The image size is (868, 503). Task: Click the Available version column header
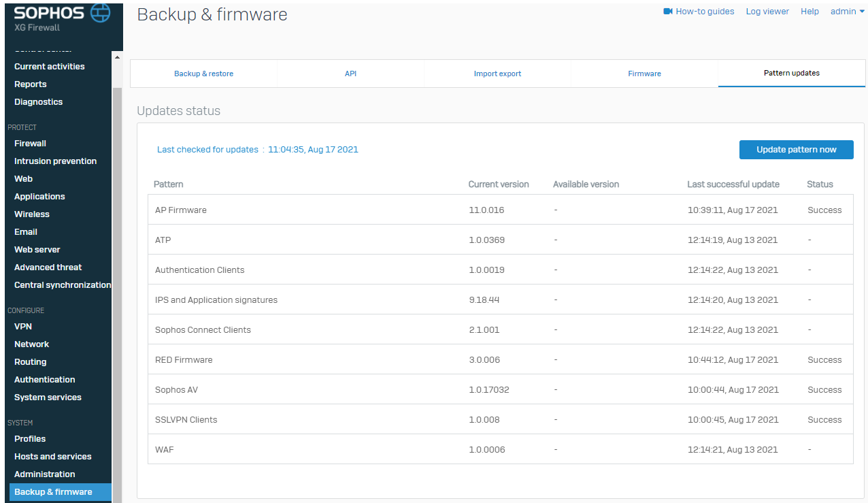point(586,184)
